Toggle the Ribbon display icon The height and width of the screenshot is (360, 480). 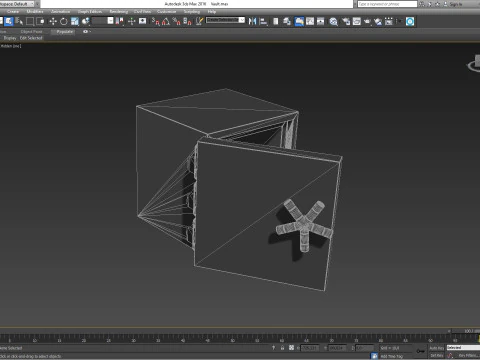click(x=299, y=21)
